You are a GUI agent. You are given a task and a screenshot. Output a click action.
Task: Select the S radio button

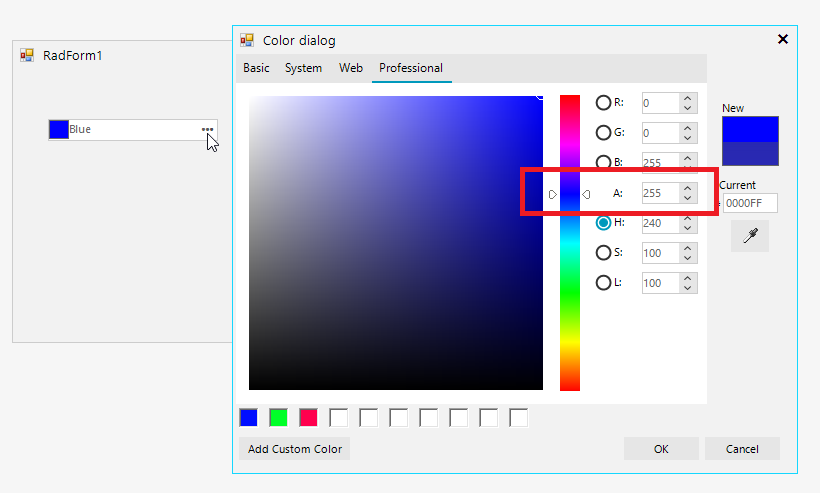603,253
